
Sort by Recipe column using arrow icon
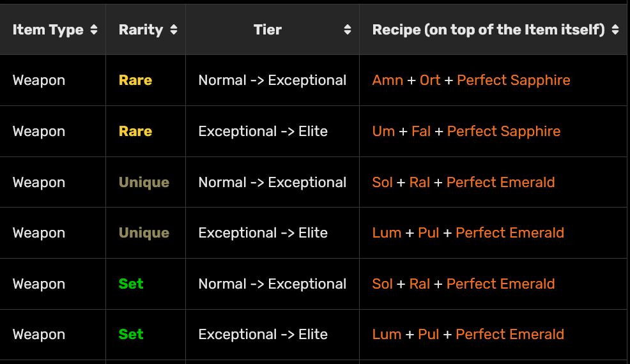[x=615, y=30]
